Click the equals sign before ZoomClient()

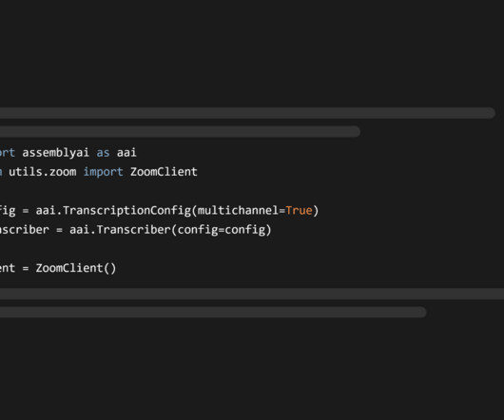point(26,269)
